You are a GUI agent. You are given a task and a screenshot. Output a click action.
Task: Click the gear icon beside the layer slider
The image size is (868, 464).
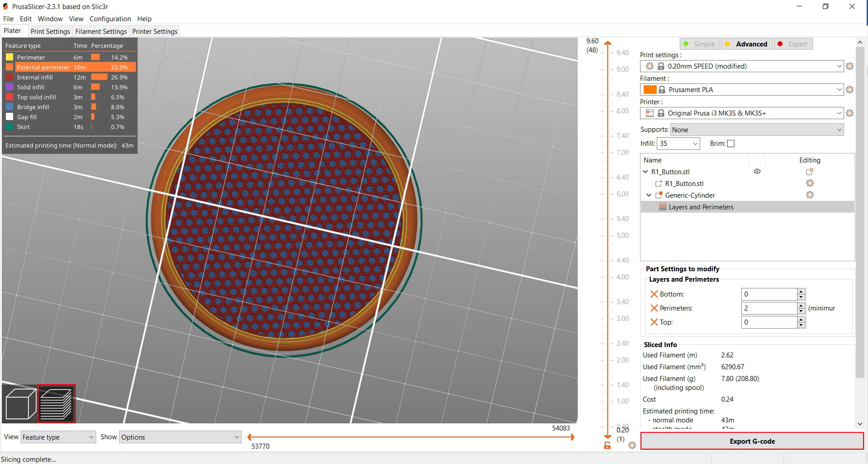pyautogui.click(x=632, y=445)
